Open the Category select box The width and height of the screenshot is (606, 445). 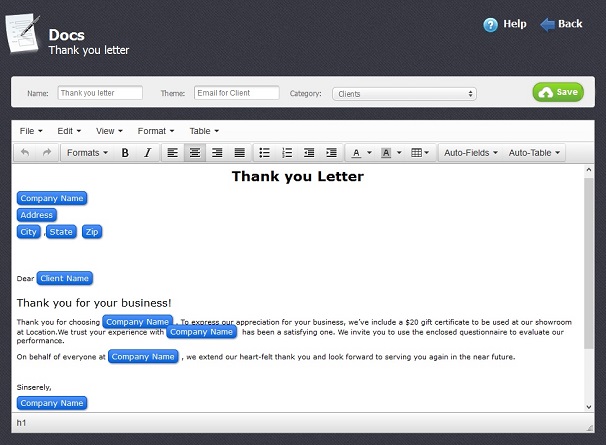coord(404,94)
